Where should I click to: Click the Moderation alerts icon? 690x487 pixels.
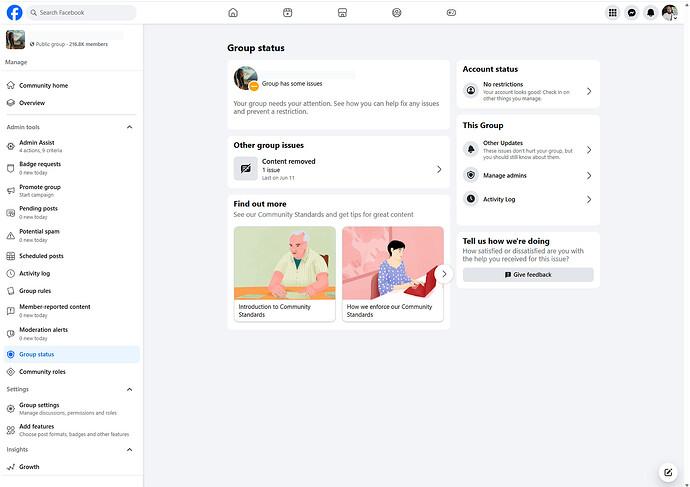(x=11, y=334)
